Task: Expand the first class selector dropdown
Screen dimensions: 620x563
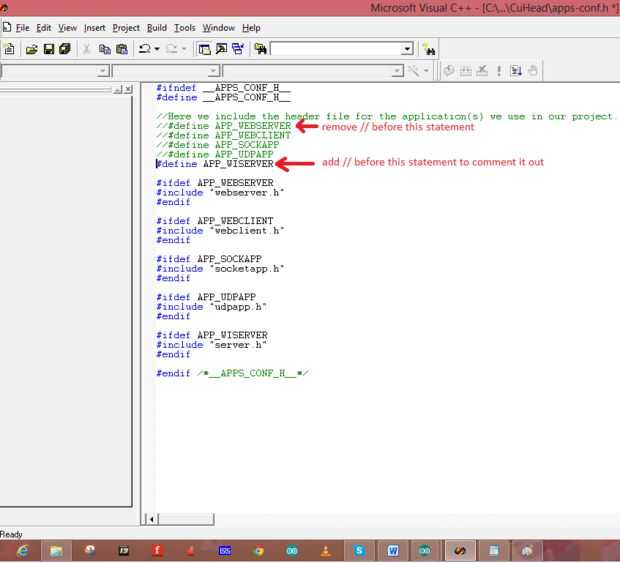Action: [103, 71]
